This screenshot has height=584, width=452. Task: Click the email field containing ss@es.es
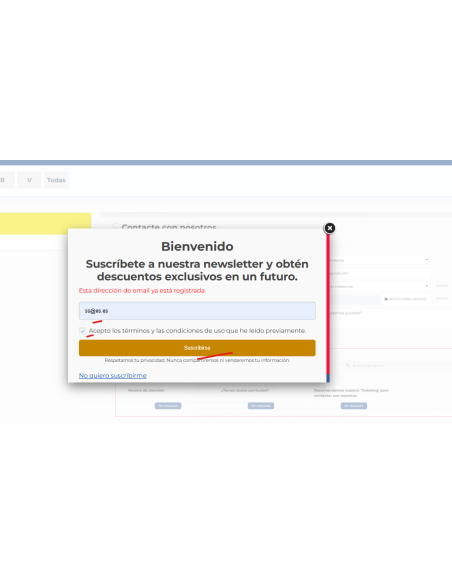pos(197,311)
